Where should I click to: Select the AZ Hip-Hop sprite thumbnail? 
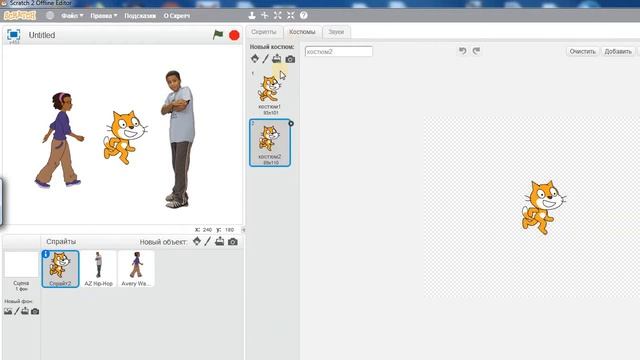98,269
